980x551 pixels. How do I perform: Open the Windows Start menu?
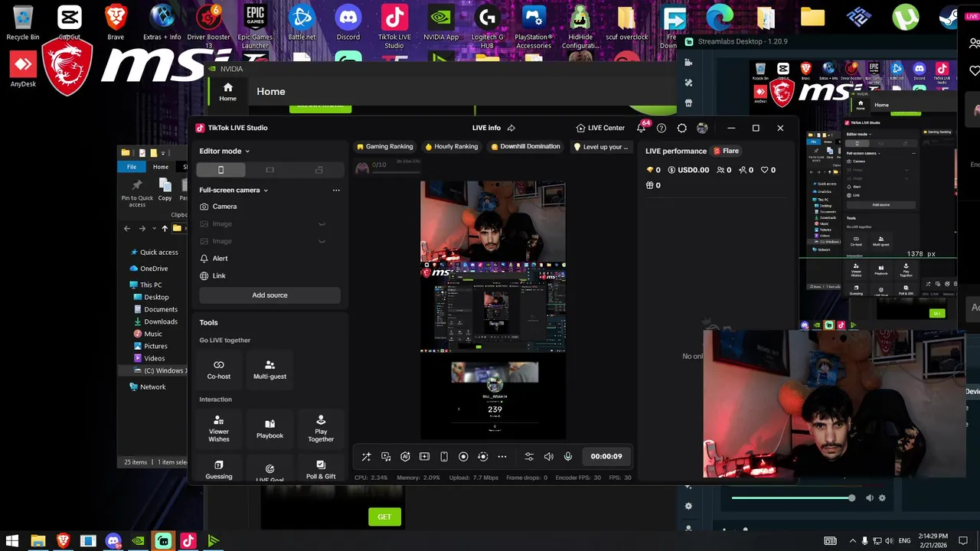click(12, 541)
